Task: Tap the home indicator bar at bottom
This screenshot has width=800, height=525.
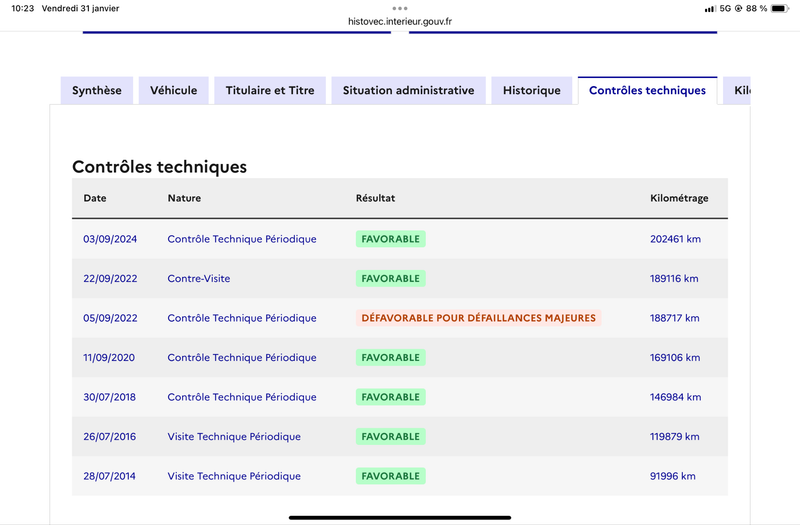Action: tap(400, 518)
